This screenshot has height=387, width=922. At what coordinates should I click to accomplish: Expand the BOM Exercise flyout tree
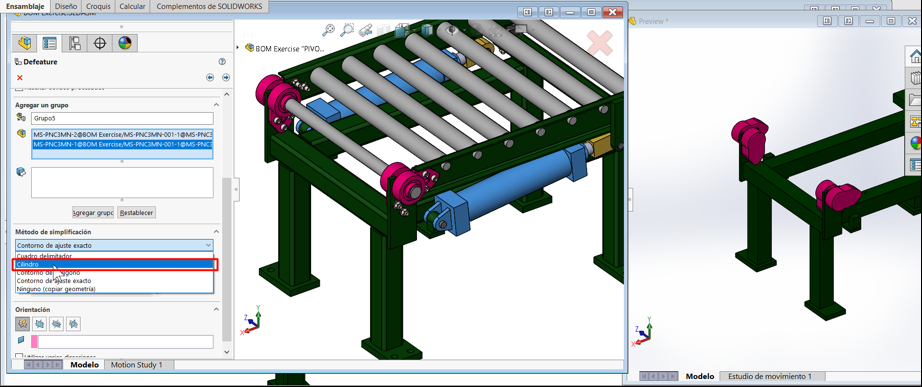pos(238,48)
